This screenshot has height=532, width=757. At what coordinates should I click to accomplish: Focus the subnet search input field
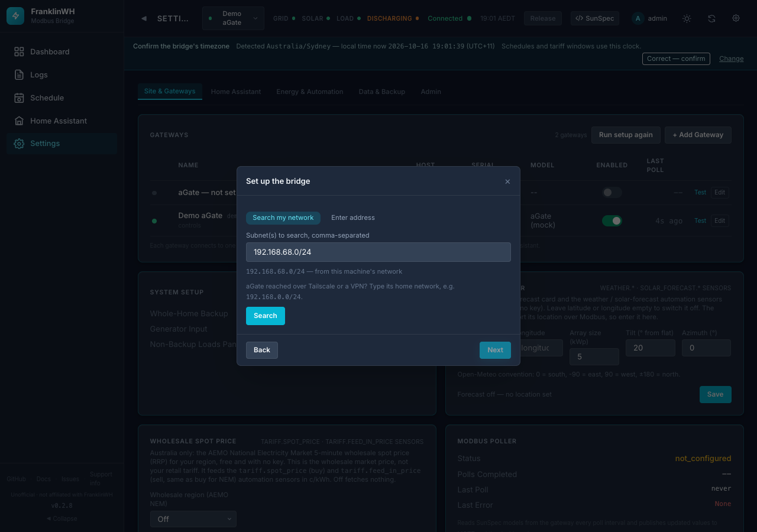tap(378, 252)
